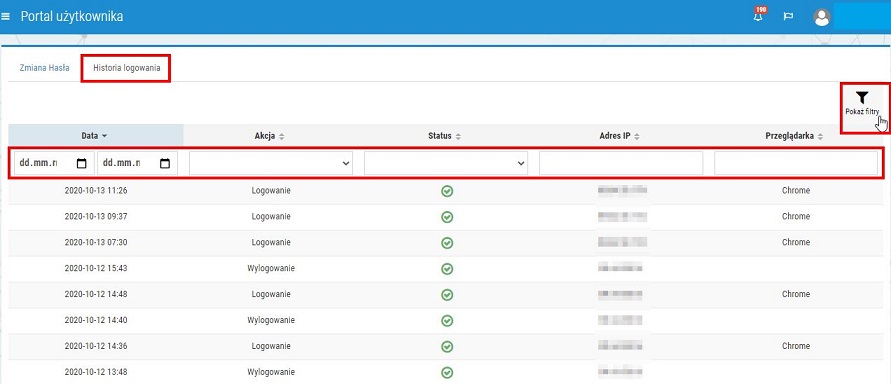Click status check icon for 2020-10-12 13:48
The image size is (891, 384).
[x=447, y=373]
